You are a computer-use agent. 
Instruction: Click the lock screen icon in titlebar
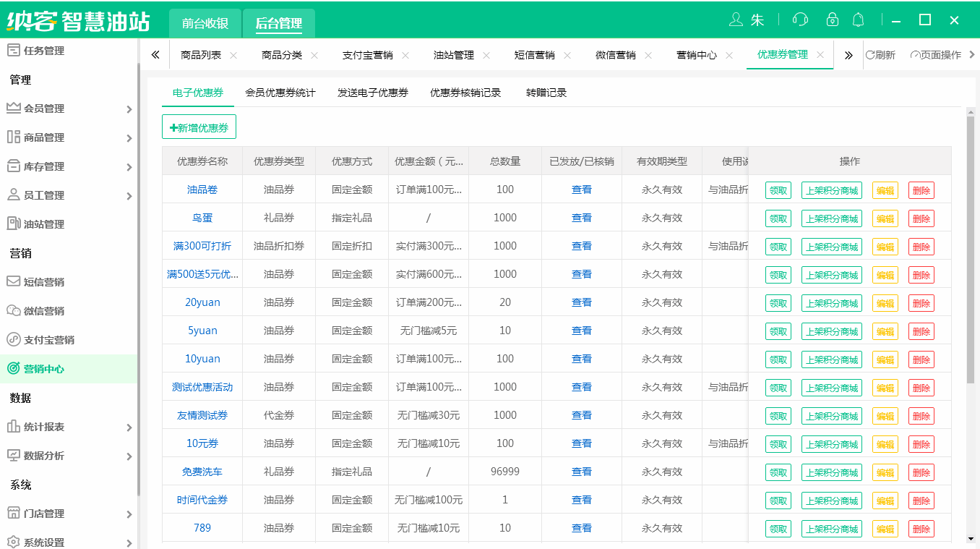[832, 20]
